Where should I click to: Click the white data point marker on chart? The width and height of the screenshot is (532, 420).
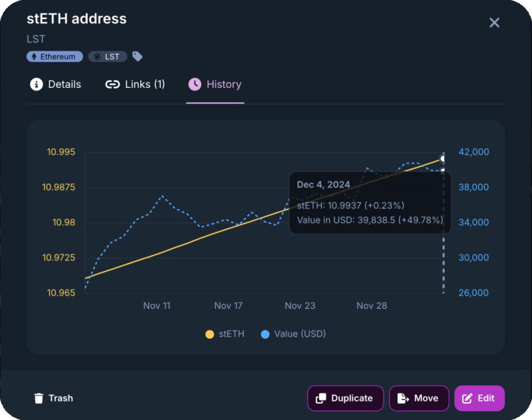444,159
